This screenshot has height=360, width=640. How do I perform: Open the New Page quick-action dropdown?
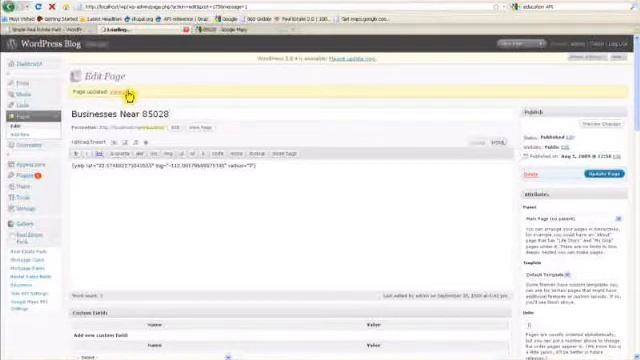542,44
